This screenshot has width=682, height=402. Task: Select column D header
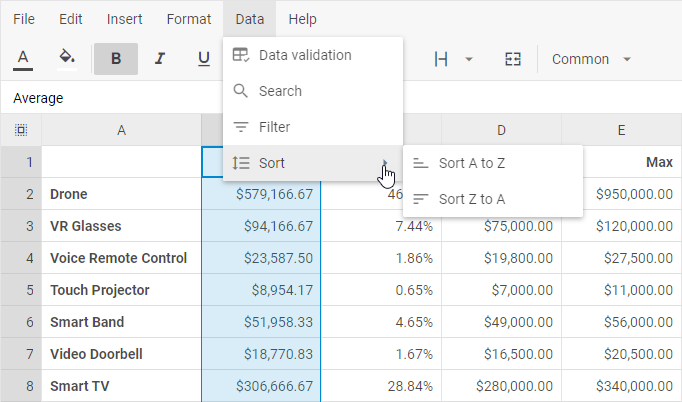(x=501, y=130)
